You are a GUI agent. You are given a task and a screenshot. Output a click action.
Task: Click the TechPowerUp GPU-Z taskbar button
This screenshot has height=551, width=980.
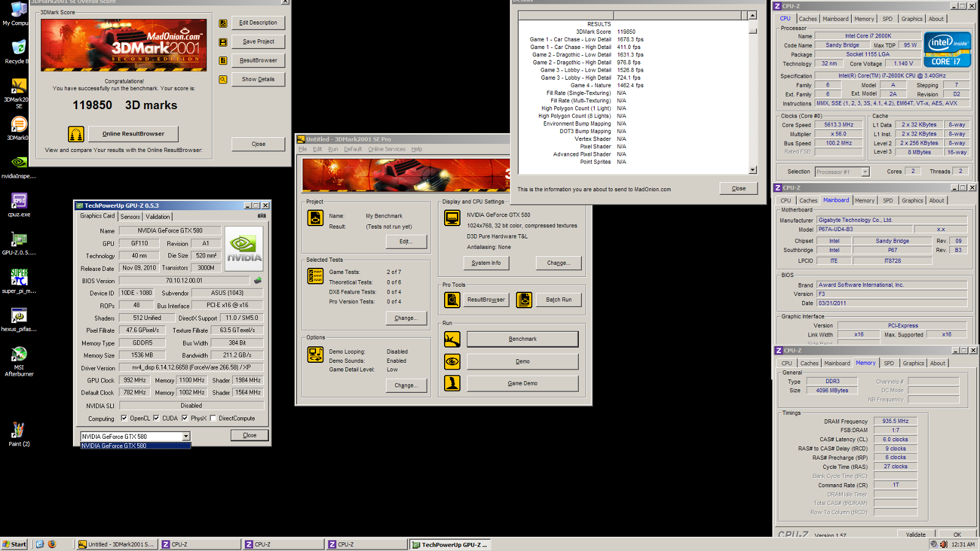pyautogui.click(x=450, y=544)
